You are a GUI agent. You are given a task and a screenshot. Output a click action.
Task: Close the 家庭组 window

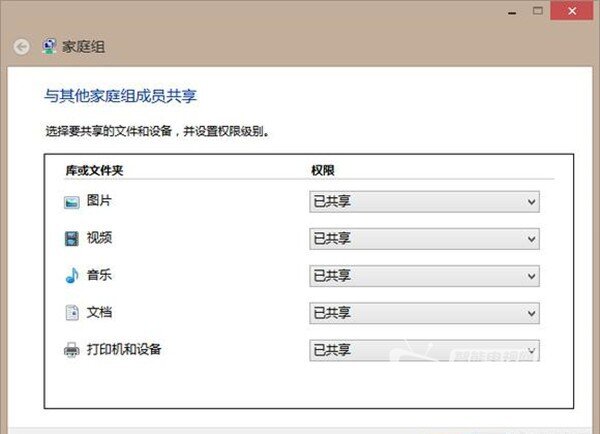click(x=572, y=11)
